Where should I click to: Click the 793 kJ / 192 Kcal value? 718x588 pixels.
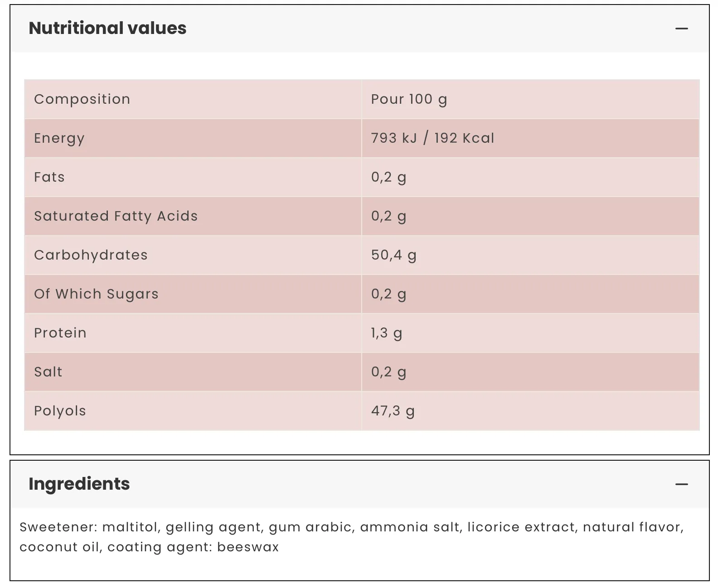coord(432,138)
